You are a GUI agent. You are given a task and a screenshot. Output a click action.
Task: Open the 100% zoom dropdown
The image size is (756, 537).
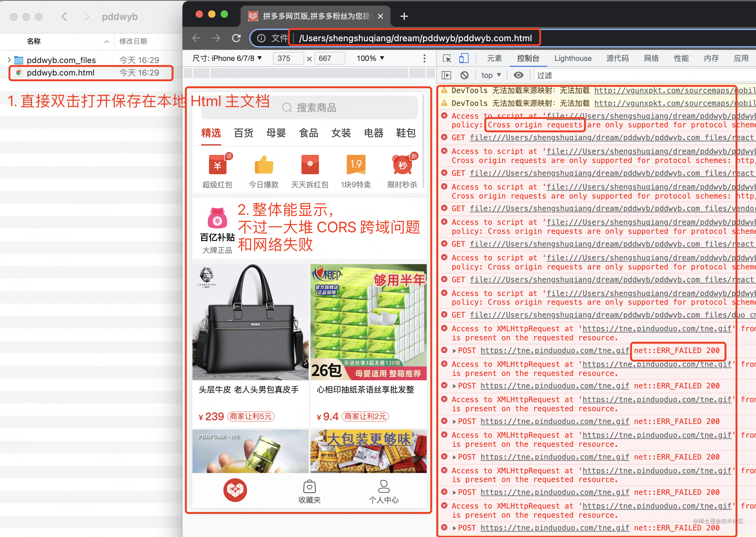(x=370, y=58)
